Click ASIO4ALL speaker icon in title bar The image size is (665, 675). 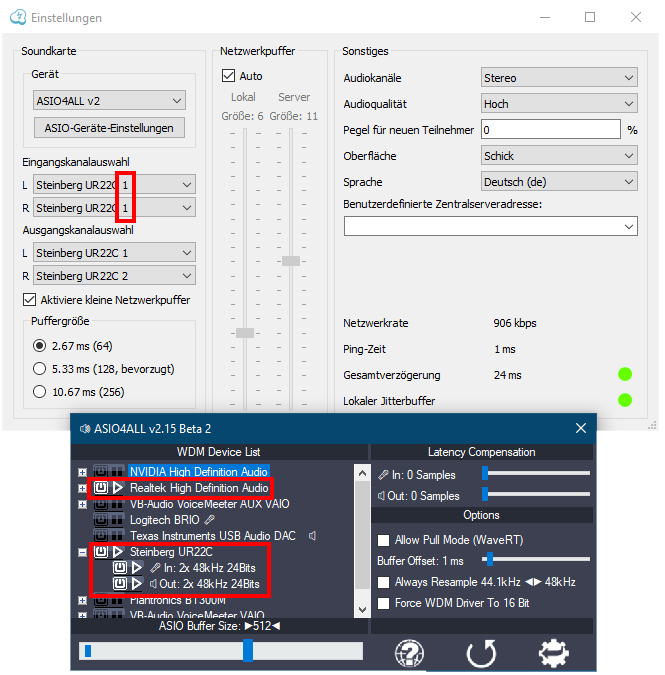click(85, 428)
